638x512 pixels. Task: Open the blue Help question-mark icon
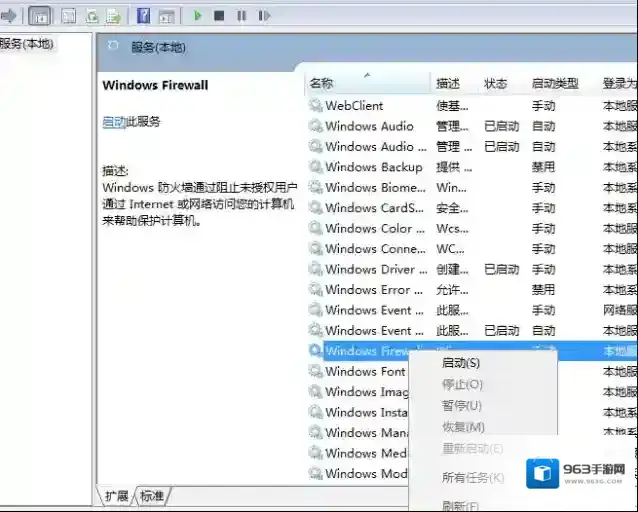point(144,16)
